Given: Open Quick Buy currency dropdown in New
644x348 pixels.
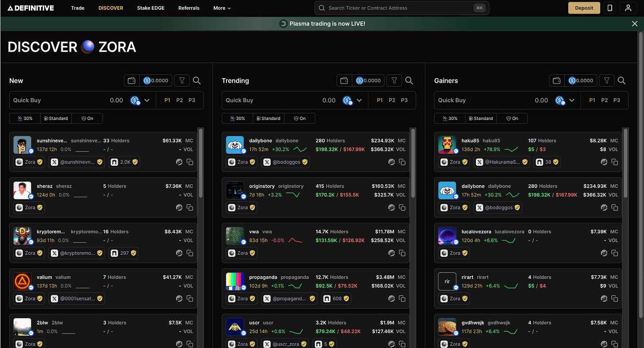Looking at the screenshot, I should point(141,100).
